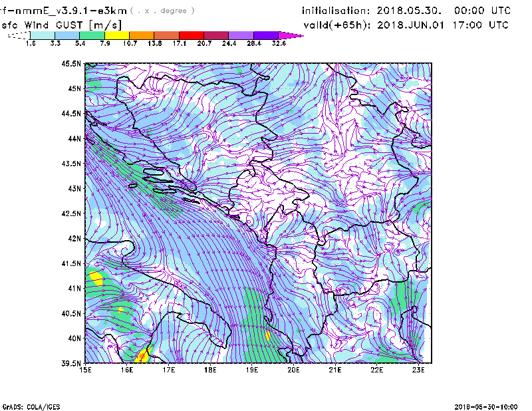
Task: Select the green 5.4–7.9 legend swatch
Action: [92, 35]
